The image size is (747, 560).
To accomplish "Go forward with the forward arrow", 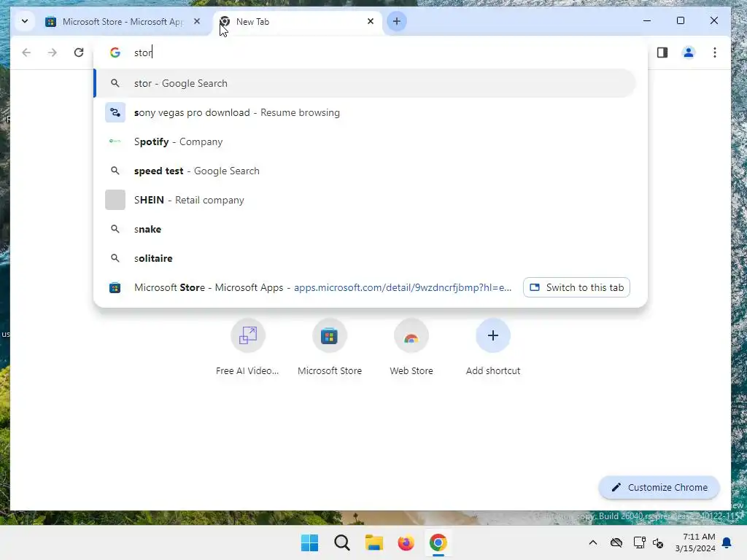I will [x=53, y=52].
